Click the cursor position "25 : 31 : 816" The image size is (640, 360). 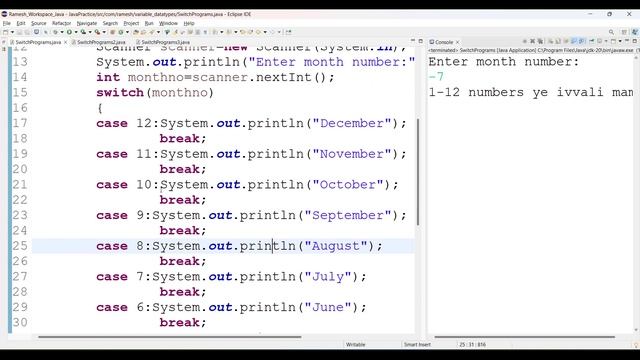[472, 344]
